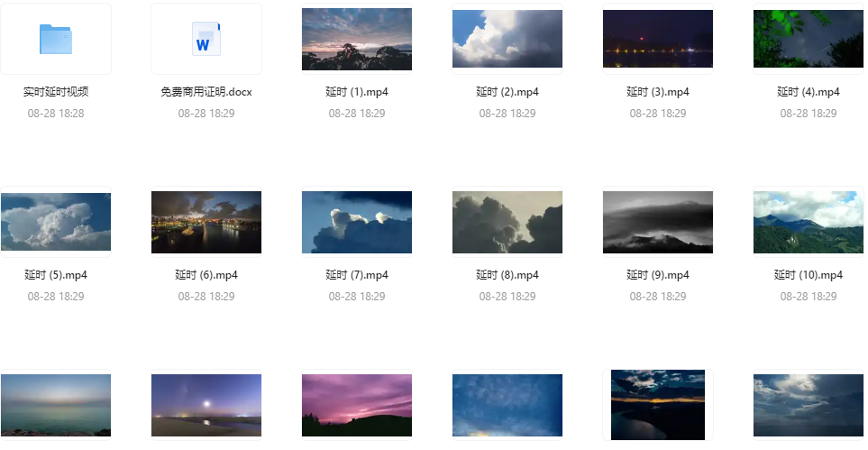Open the dusk river with orange horizon thumbnail

pos(658,405)
